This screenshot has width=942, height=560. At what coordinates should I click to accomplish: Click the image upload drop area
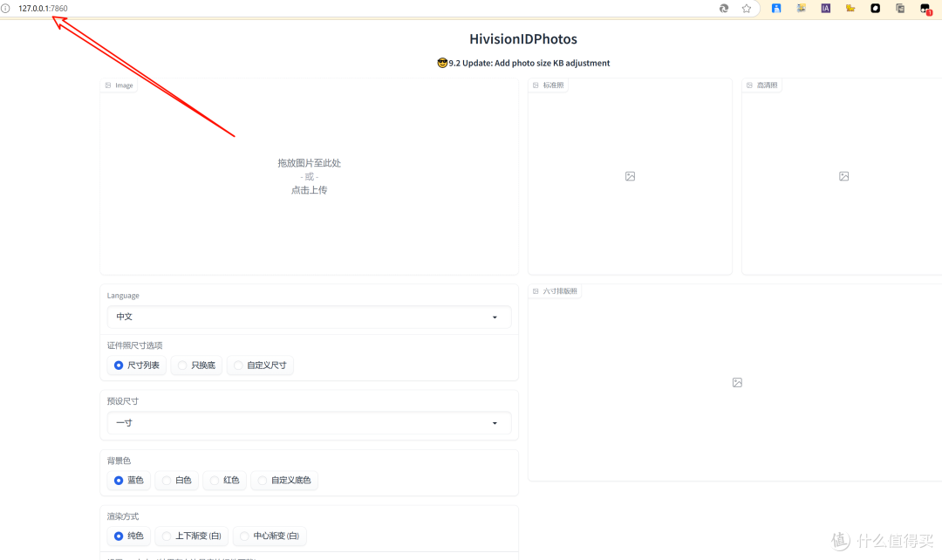(310, 177)
